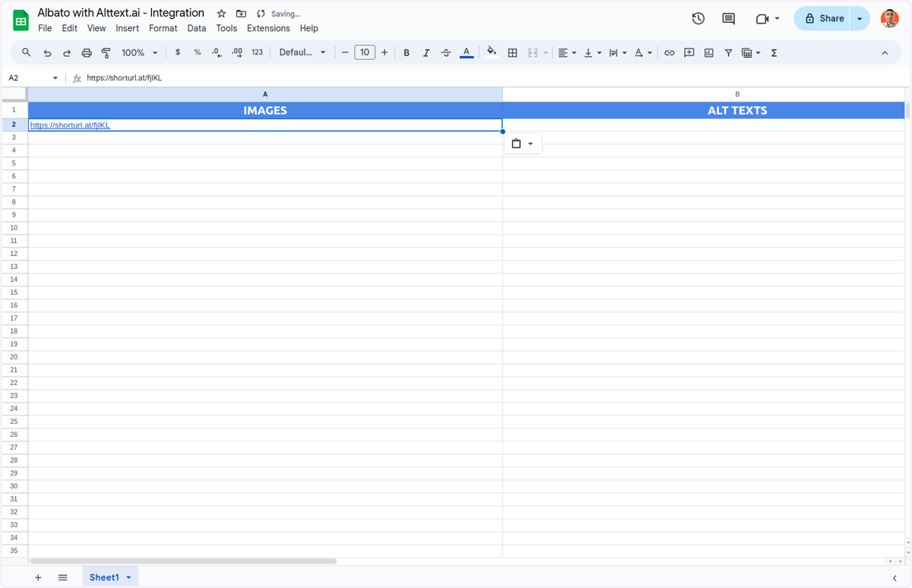Open the Format menu
912x588 pixels.
163,28
